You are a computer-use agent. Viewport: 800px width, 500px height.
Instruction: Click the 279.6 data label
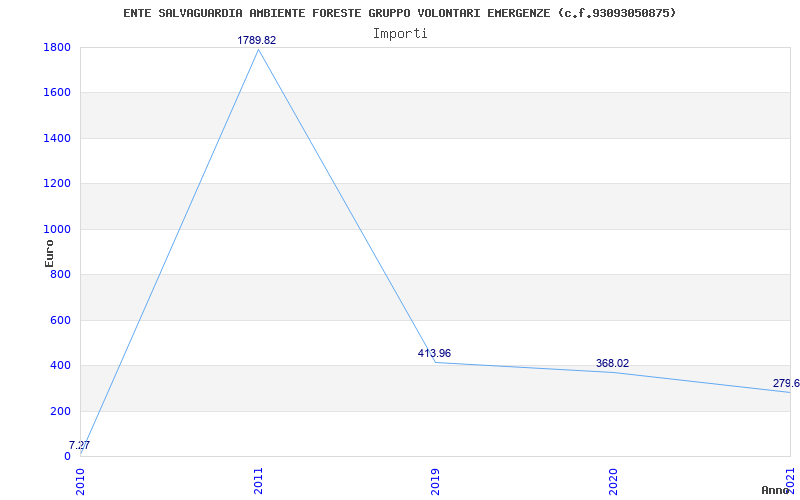tap(786, 383)
